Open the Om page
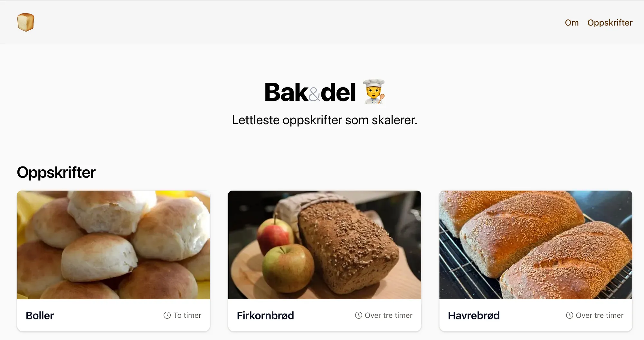 pos(572,23)
